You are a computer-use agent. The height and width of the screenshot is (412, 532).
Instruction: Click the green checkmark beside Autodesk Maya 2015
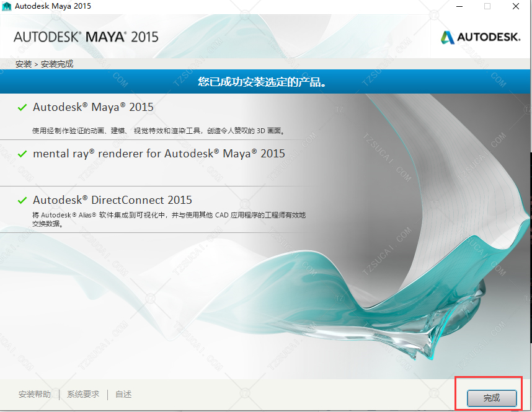[22, 108]
